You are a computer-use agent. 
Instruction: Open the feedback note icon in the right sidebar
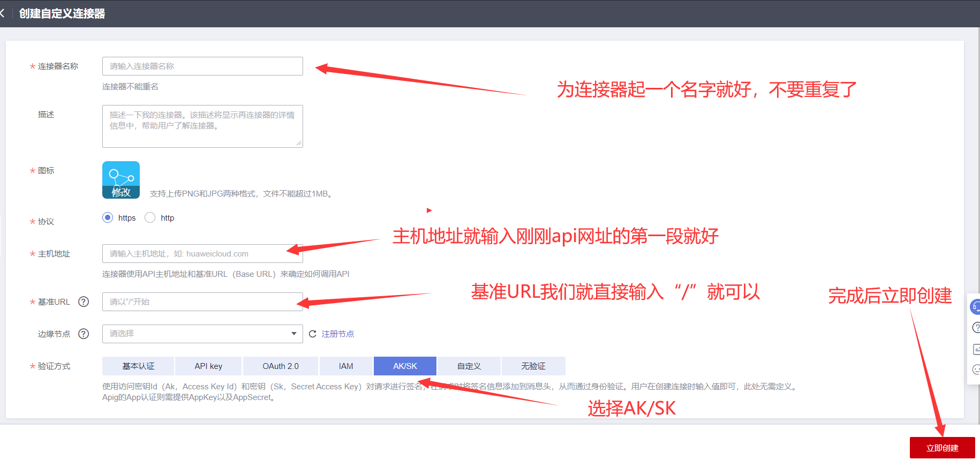click(976, 349)
